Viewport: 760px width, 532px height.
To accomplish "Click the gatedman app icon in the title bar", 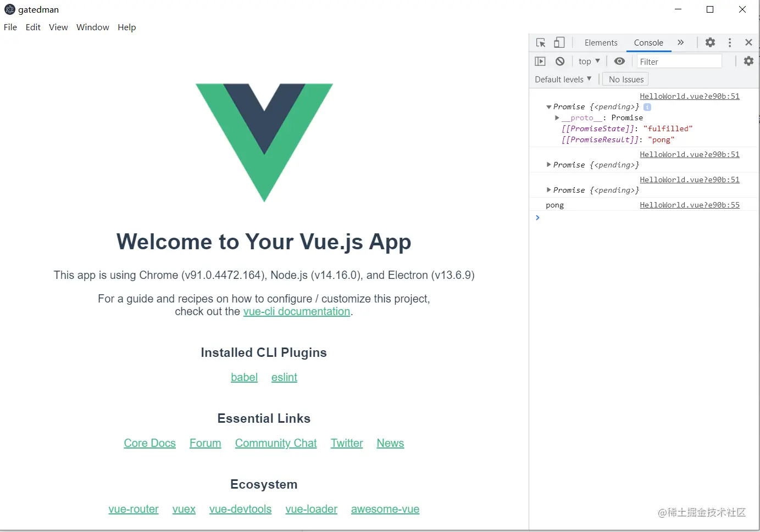I will [x=10, y=9].
